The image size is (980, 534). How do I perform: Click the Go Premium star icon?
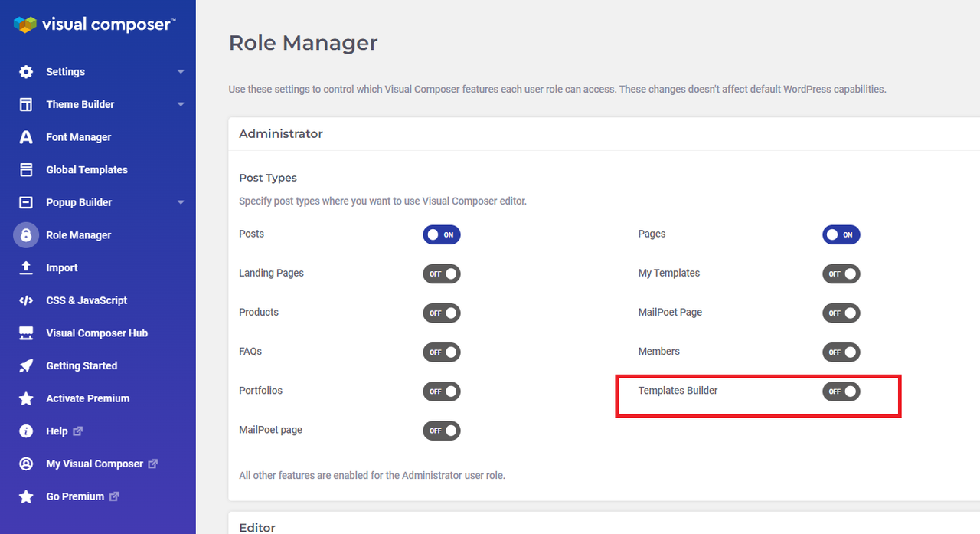[x=26, y=496]
